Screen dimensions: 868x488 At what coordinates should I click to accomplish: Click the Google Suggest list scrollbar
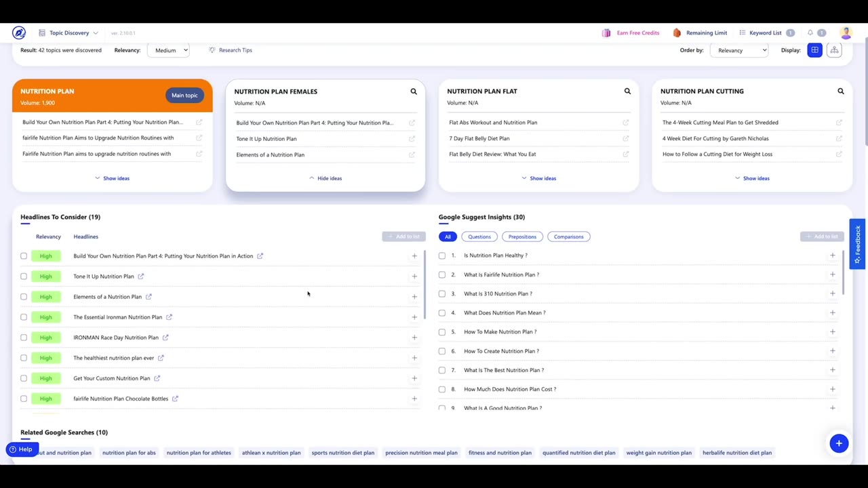tap(844, 272)
